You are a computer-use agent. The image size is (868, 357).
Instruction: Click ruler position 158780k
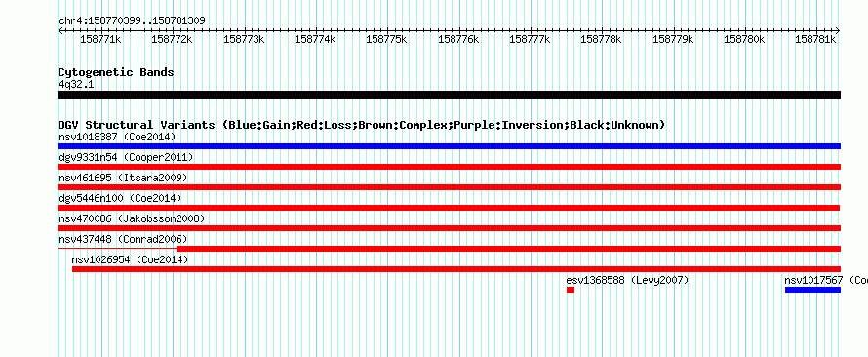(744, 39)
